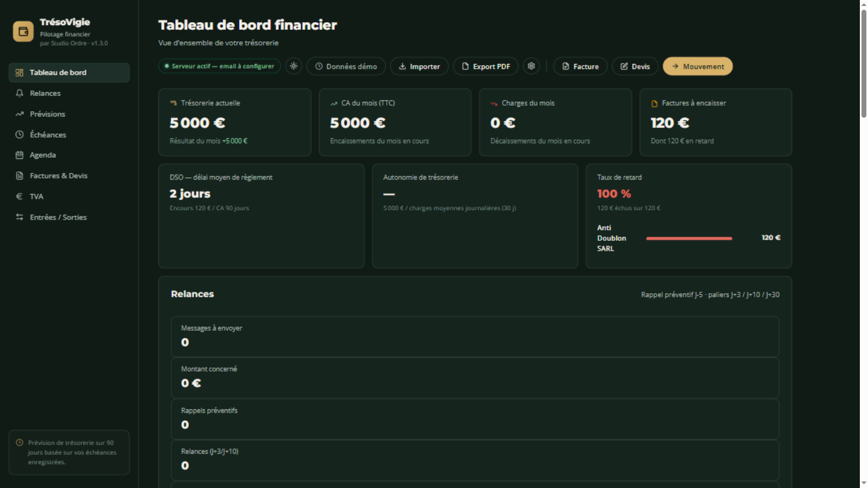
Task: Open Relances in sidebar
Action: (69, 93)
